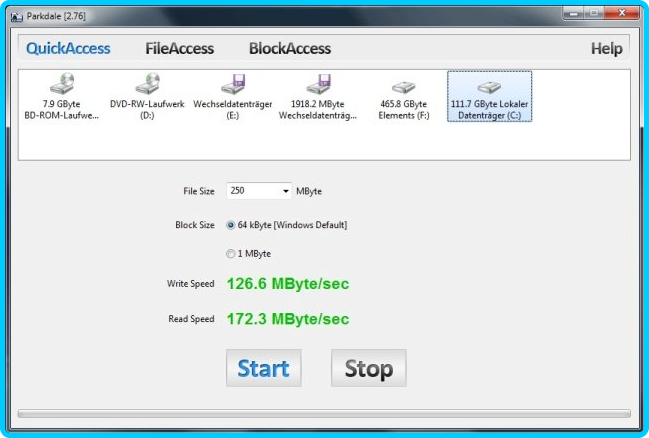Click the Read Speed label
Screen dimensions: 649x438
[x=191, y=319]
